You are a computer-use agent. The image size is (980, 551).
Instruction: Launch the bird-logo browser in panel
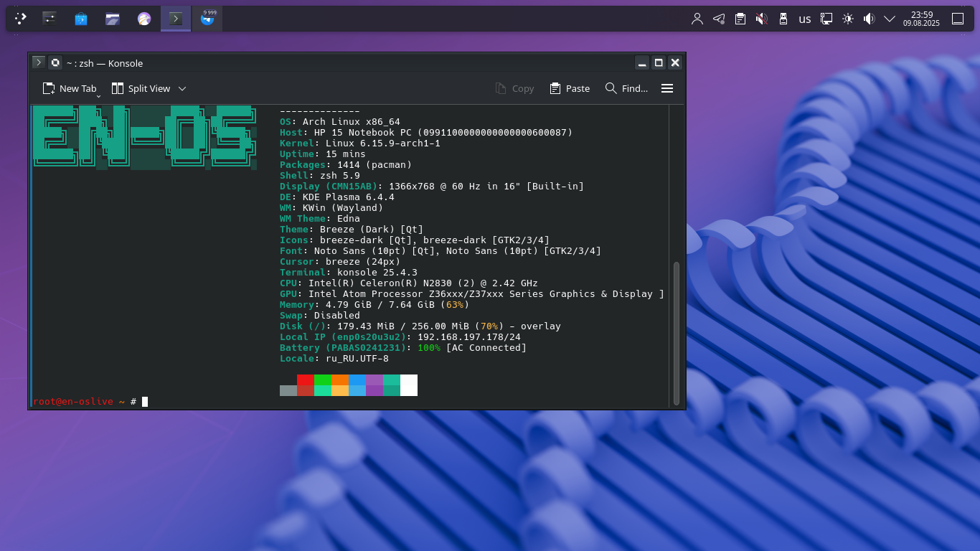144,19
